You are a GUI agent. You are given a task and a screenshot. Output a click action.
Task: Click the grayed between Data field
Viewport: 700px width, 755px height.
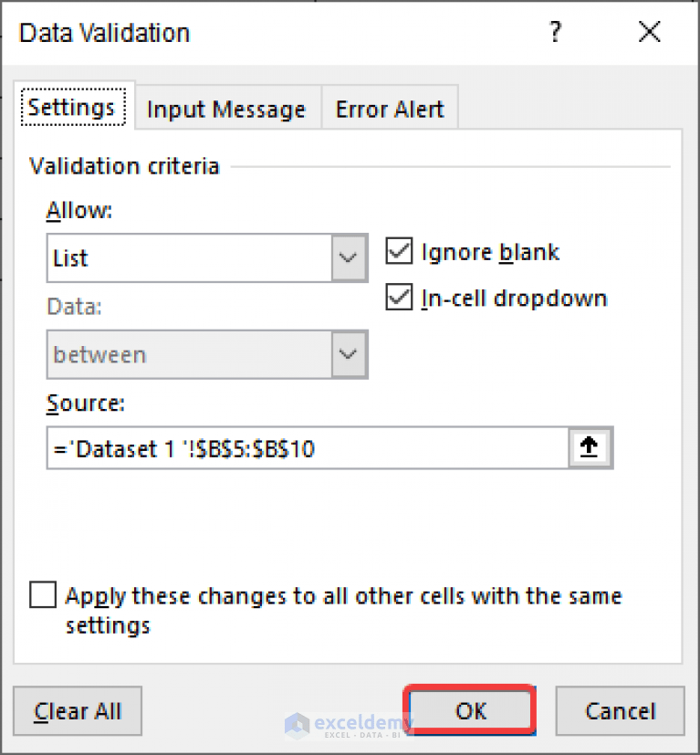tap(183, 354)
